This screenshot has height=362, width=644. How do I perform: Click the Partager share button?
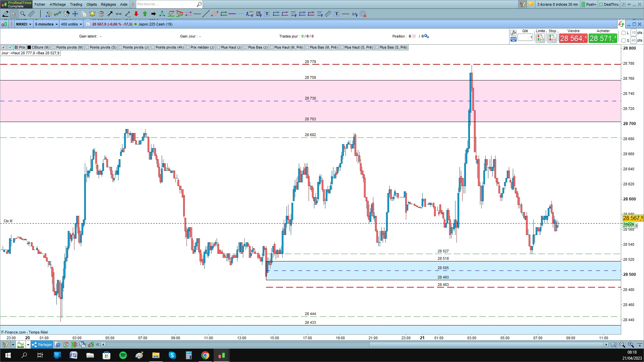coord(42,345)
